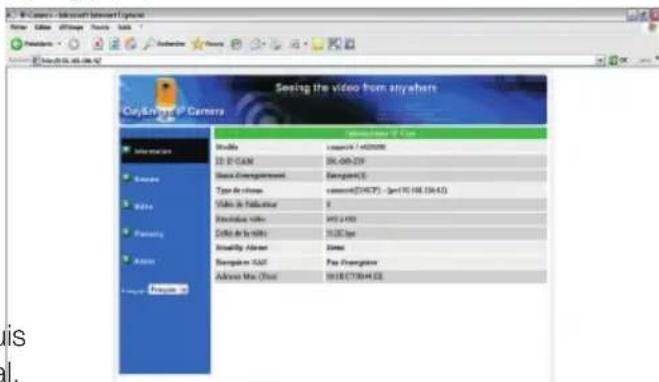
Task: Open the Admin sidebar section
Action: point(144,261)
